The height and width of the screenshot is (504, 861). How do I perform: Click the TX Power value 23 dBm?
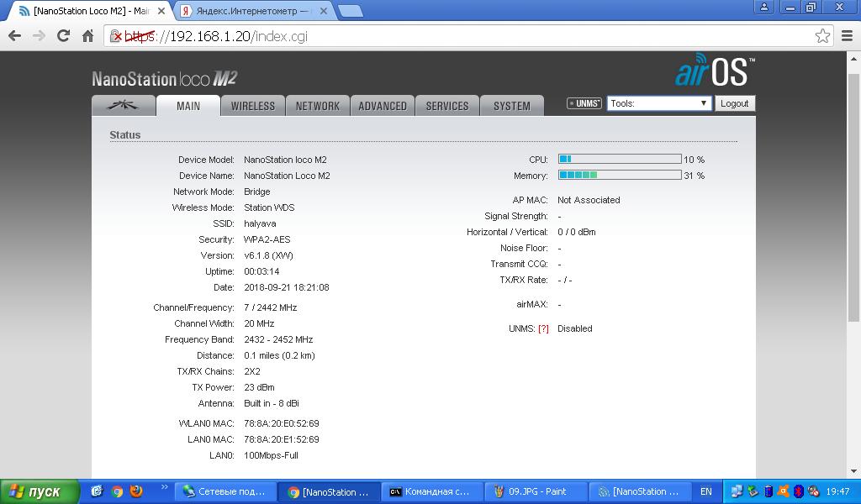click(x=259, y=387)
